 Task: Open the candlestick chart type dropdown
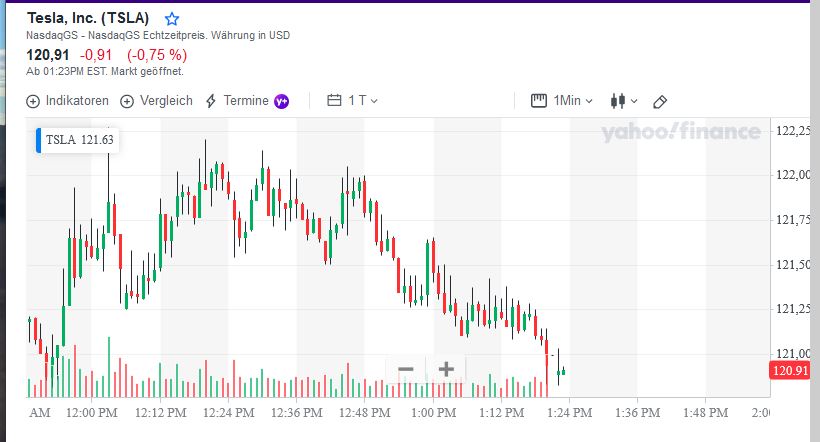tap(622, 101)
